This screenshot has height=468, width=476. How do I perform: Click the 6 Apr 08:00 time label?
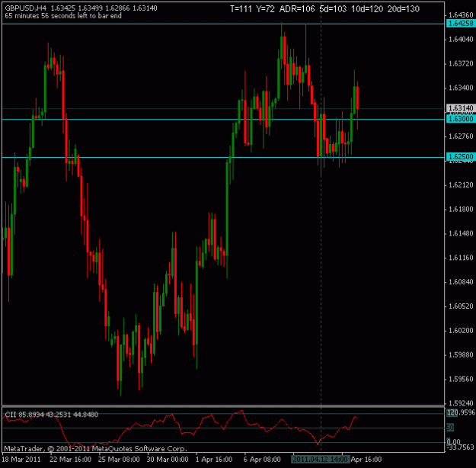point(262,459)
